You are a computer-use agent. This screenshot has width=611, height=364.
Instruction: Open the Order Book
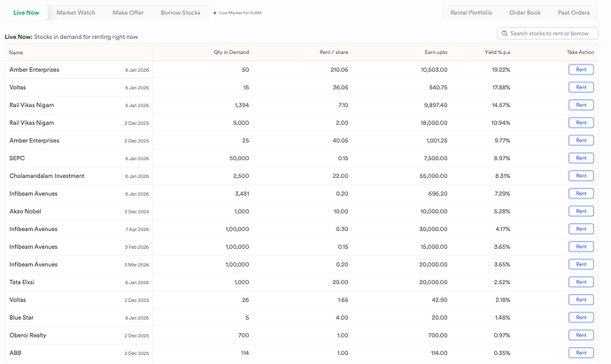(x=525, y=13)
